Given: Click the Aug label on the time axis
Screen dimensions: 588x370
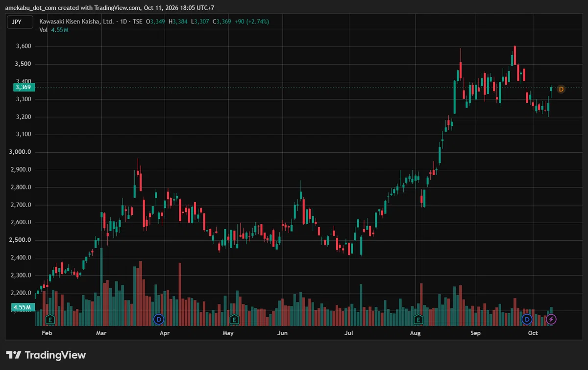Looking at the screenshot, I should [x=416, y=333].
